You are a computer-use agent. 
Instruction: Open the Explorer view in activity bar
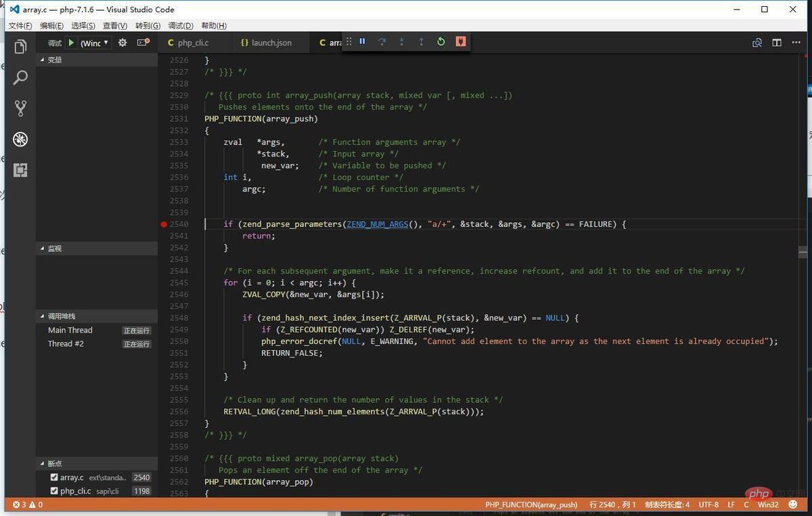(x=20, y=47)
